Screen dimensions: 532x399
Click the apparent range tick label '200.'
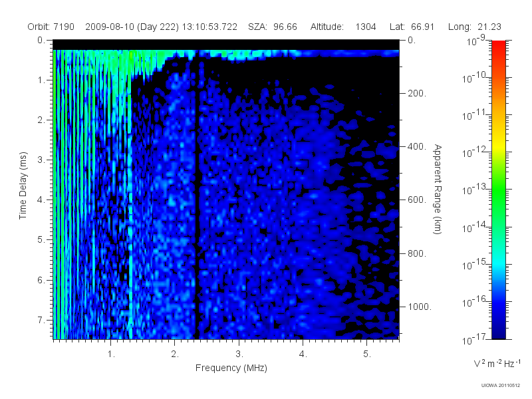pos(417,93)
